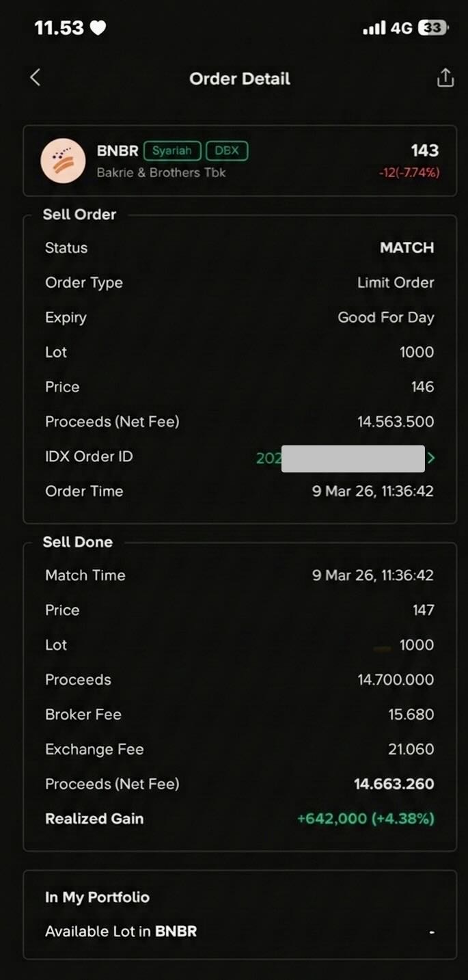Open the IDX Order ID number
This screenshot has width=468, height=980.
342,458
